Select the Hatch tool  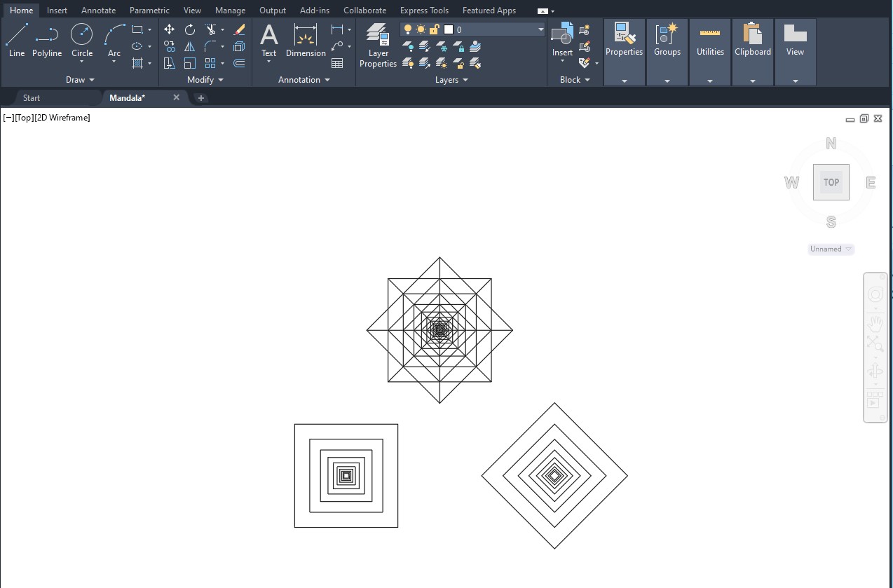137,63
